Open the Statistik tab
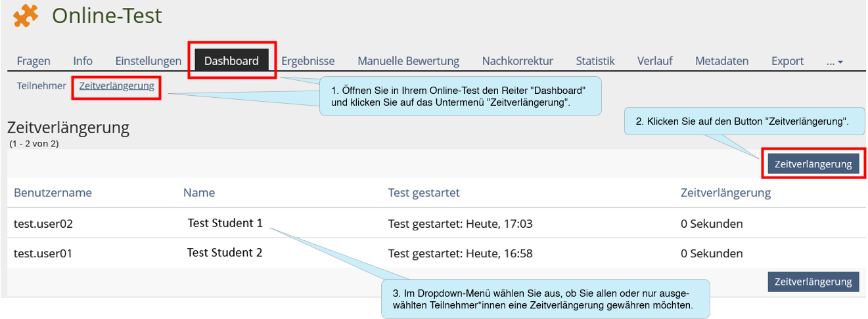The image size is (868, 319). tap(595, 61)
